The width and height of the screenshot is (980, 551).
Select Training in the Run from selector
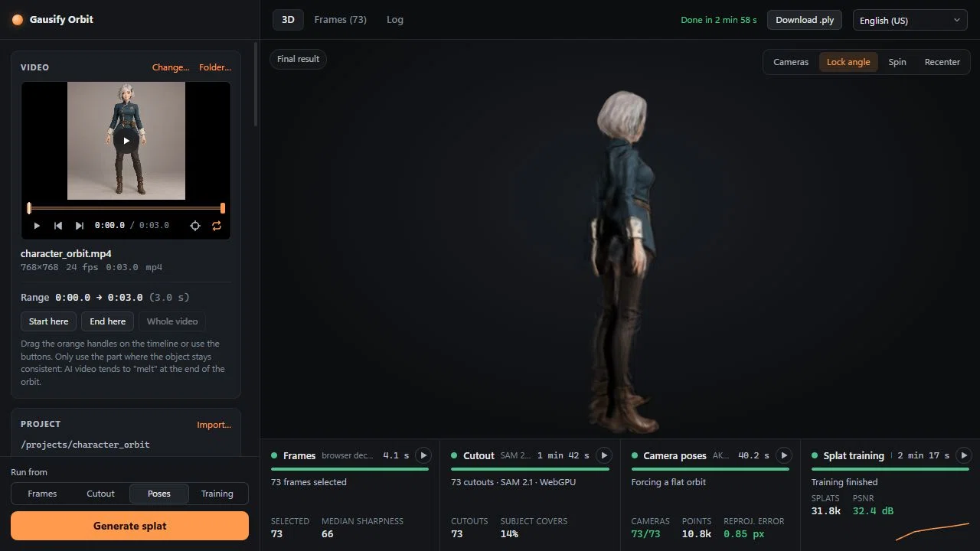click(217, 494)
